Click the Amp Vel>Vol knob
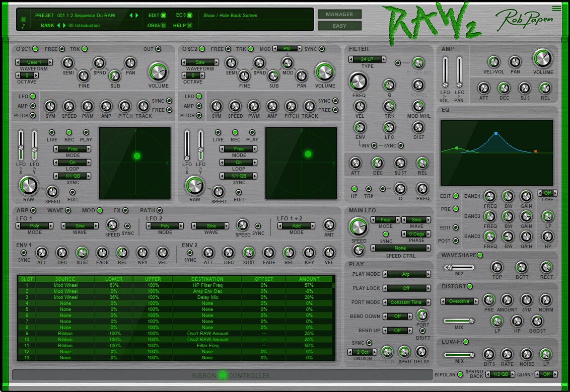Viewport: 570px width, 392px height. (x=493, y=62)
